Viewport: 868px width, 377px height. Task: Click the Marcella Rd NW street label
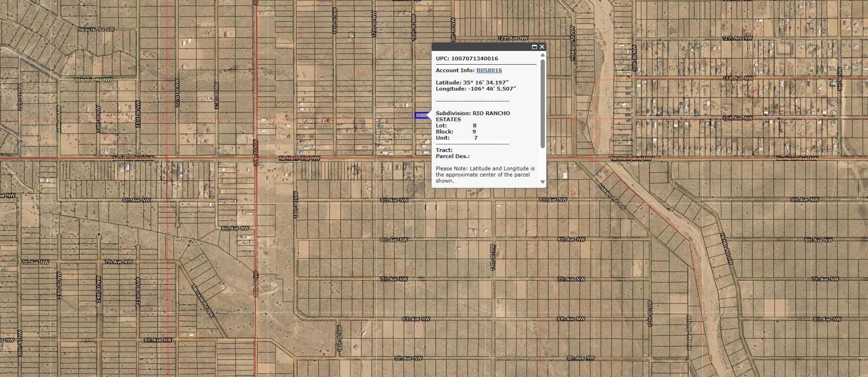click(x=203, y=301)
